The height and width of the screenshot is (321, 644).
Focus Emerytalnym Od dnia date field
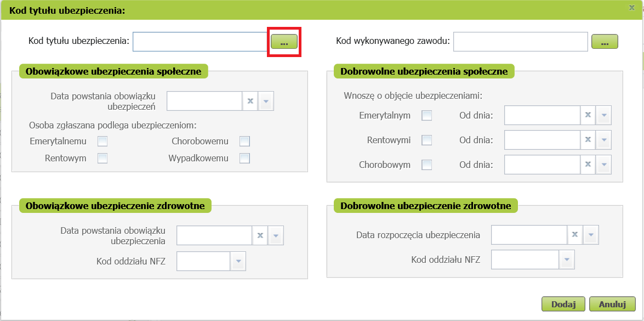coord(542,115)
